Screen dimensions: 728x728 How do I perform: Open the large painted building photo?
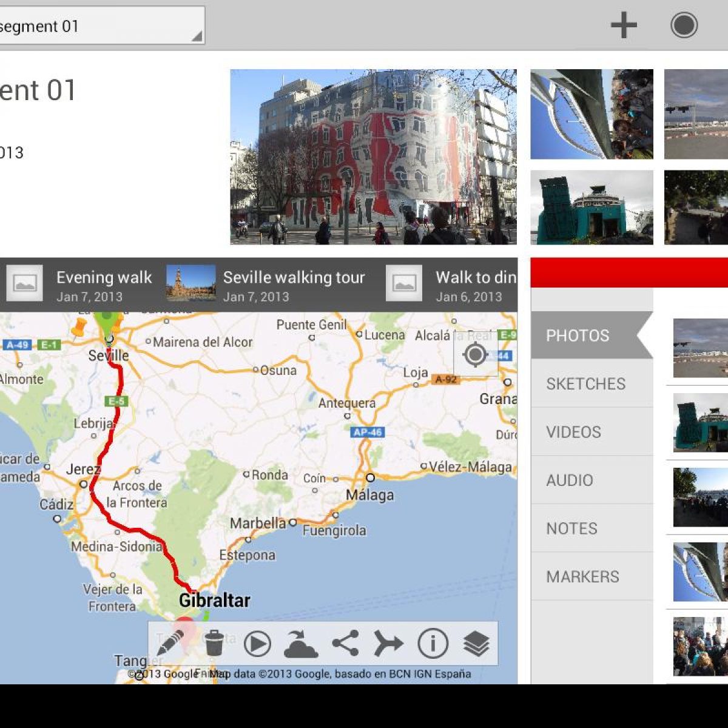(x=373, y=157)
